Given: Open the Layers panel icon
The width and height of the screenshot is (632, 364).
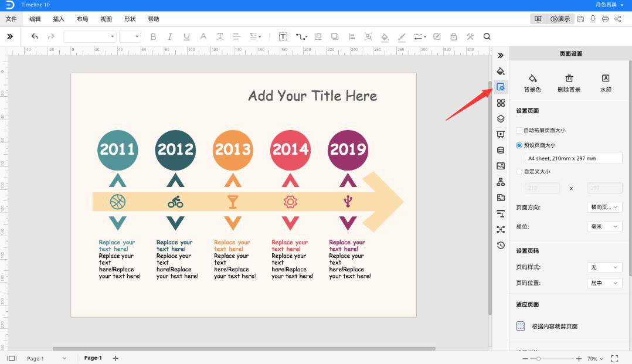Looking at the screenshot, I should click(x=501, y=118).
